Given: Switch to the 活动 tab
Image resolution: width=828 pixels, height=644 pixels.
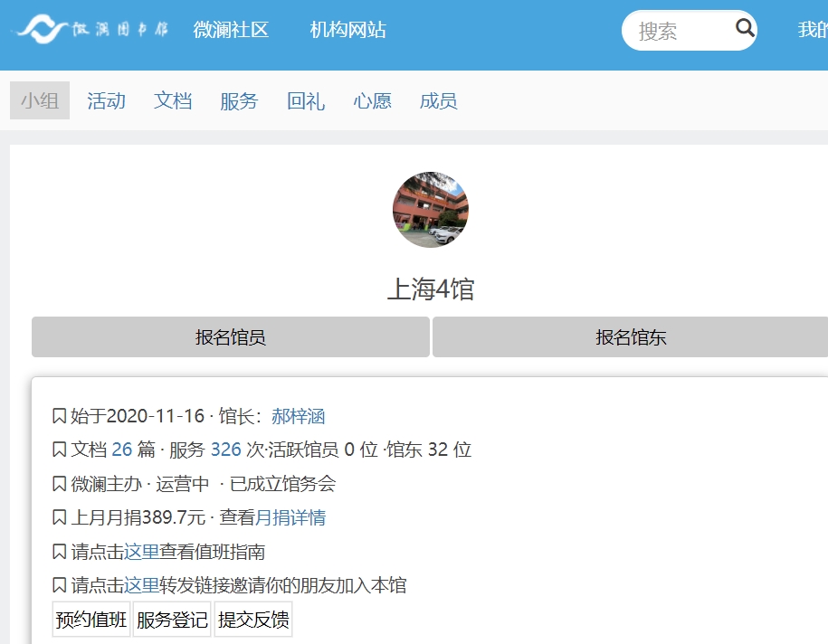Looking at the screenshot, I should 106,100.
